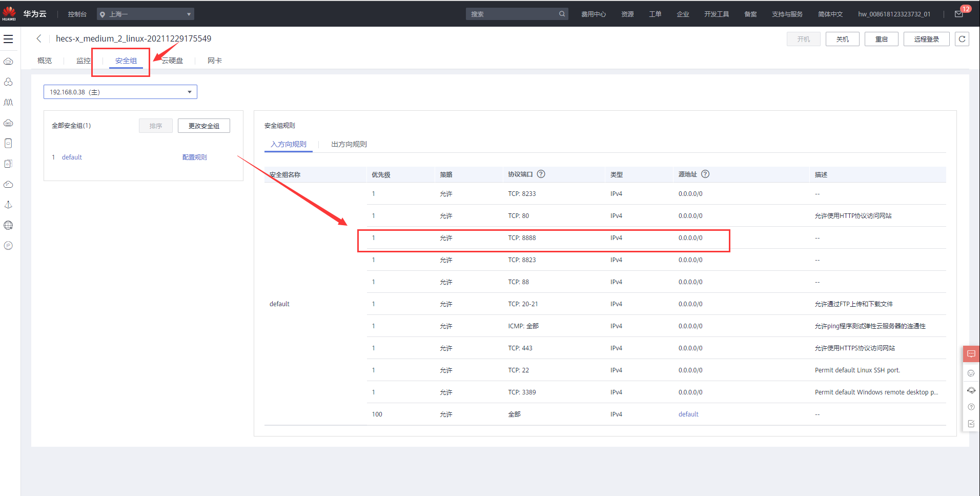Screen dimensions: 980x496
Task: Switch to the 网卡 tab
Action: coord(215,61)
